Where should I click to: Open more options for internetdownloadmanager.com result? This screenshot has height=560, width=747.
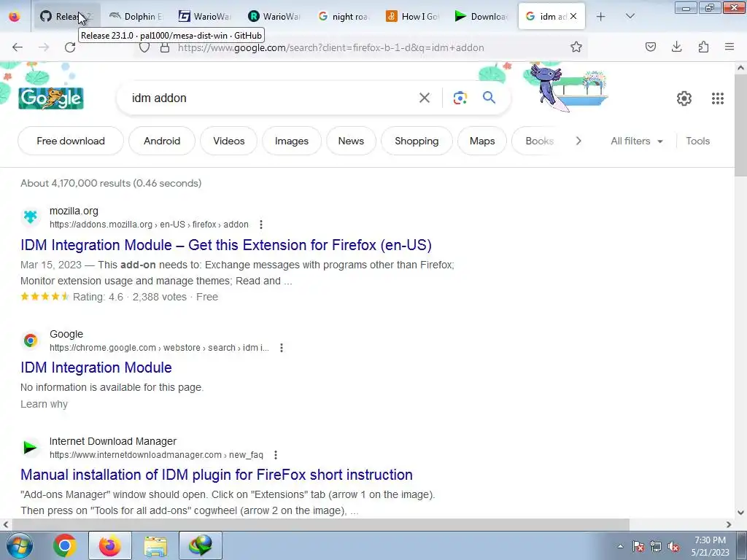(275, 455)
